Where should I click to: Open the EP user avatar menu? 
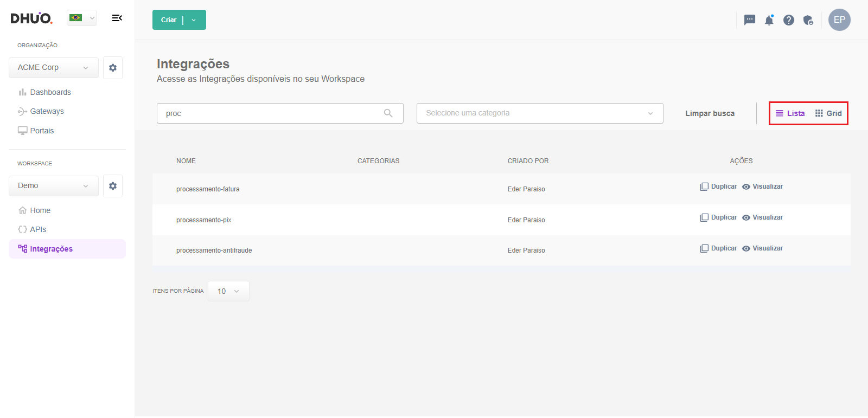(839, 20)
